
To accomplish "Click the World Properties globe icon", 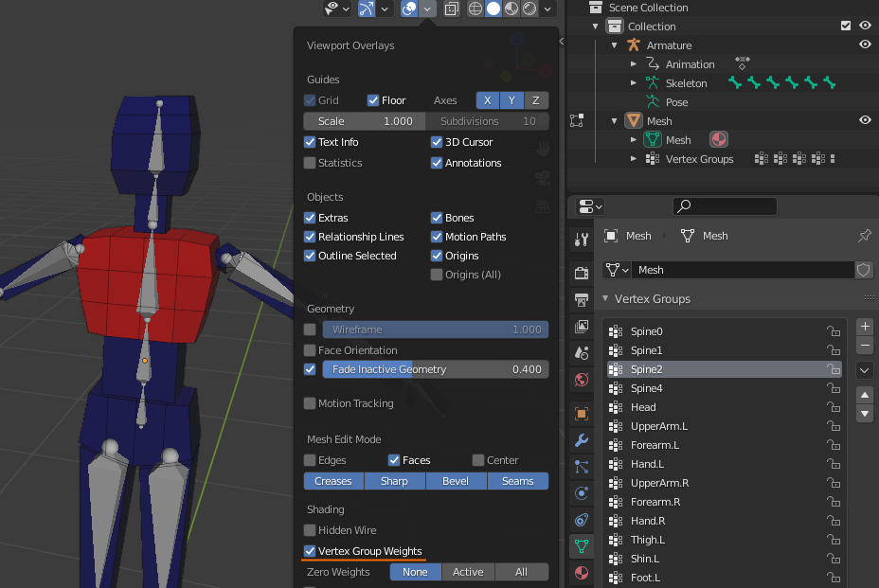I will [x=582, y=380].
